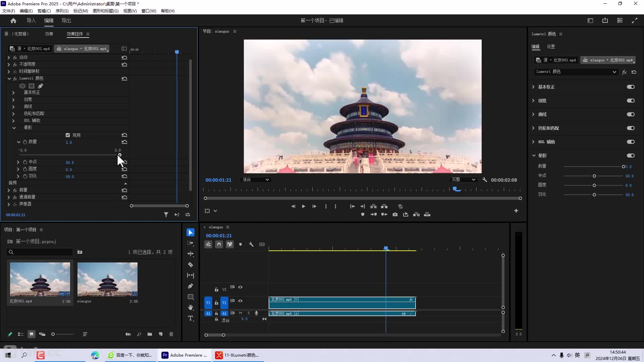This screenshot has width=644, height=362.
Task: Open 图形和标题(G) menu
Action: point(106,11)
